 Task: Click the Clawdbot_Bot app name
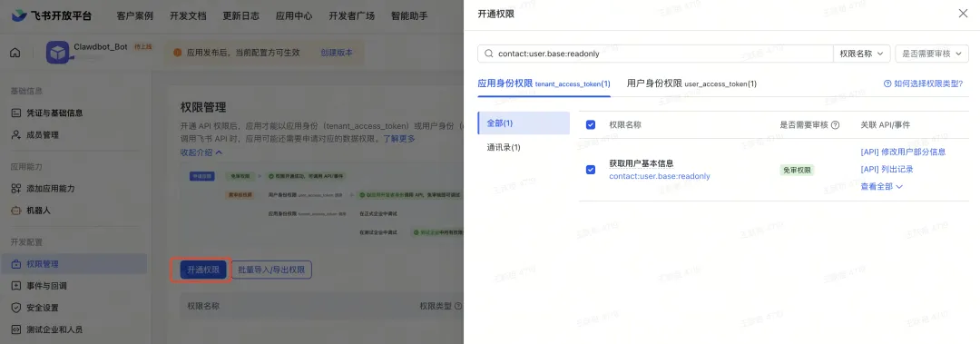click(101, 47)
